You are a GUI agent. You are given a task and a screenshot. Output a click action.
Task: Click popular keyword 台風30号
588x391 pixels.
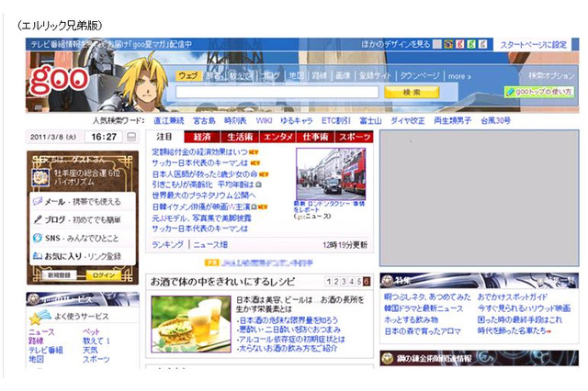click(x=495, y=120)
